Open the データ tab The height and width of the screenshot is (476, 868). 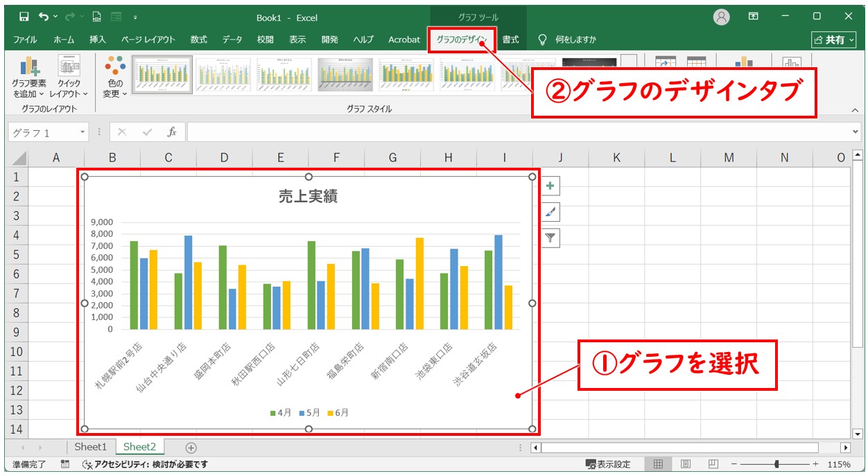point(232,39)
